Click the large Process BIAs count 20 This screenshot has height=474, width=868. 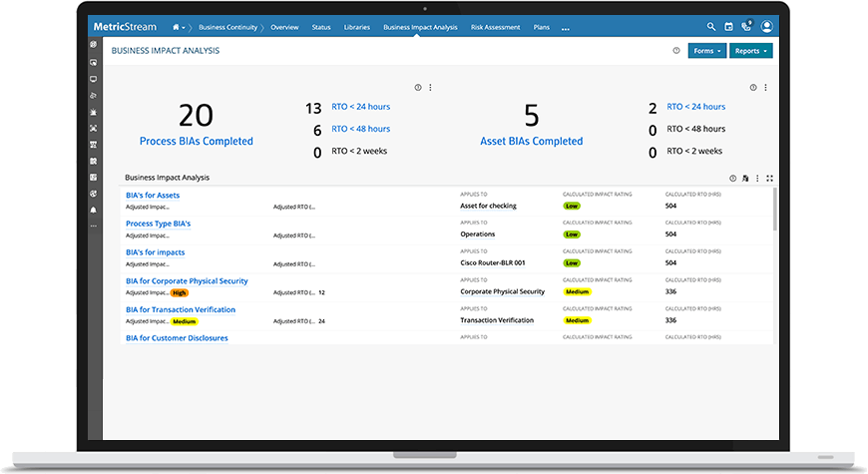[x=196, y=116]
